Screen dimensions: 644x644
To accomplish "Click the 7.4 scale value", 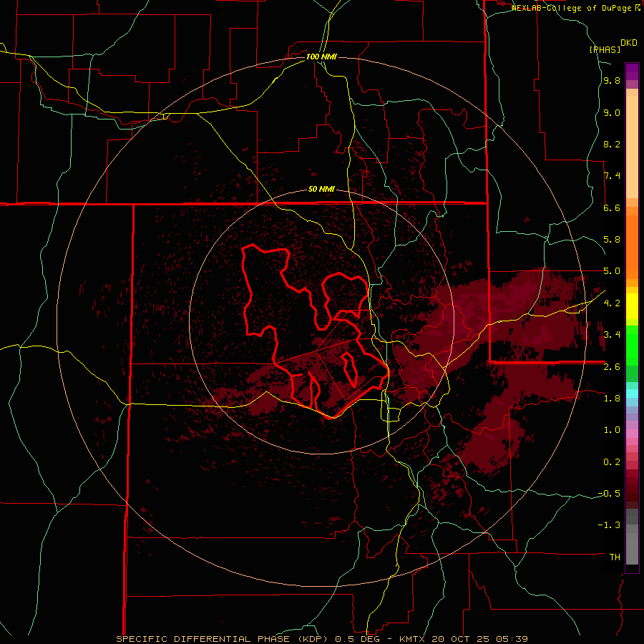I will point(612,176).
